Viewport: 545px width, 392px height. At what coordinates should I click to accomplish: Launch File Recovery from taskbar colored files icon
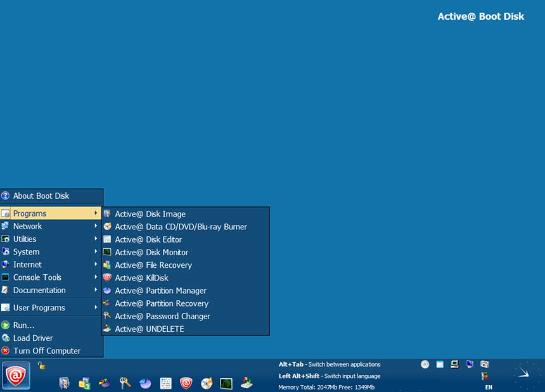[84, 383]
